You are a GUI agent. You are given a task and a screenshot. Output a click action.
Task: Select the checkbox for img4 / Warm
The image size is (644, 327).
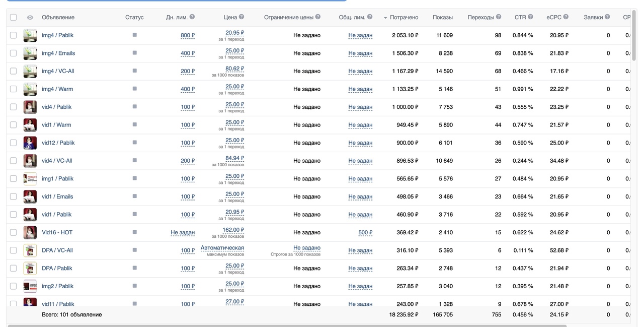coord(14,89)
